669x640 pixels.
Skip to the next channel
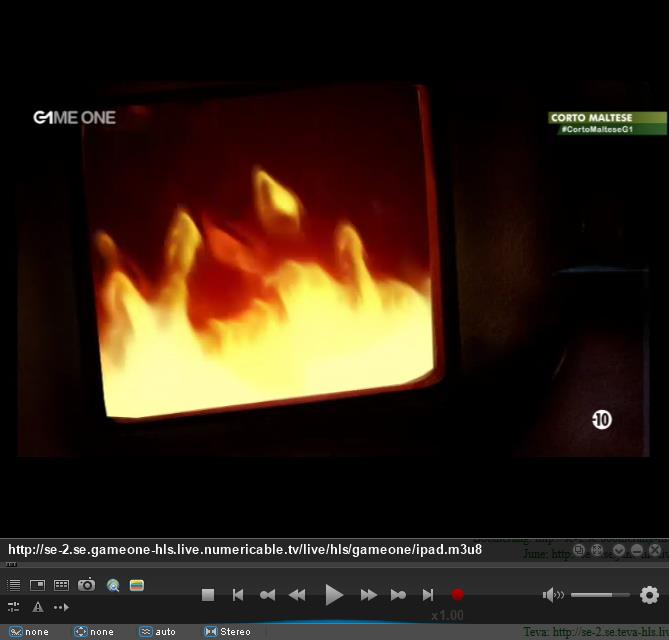coord(428,595)
